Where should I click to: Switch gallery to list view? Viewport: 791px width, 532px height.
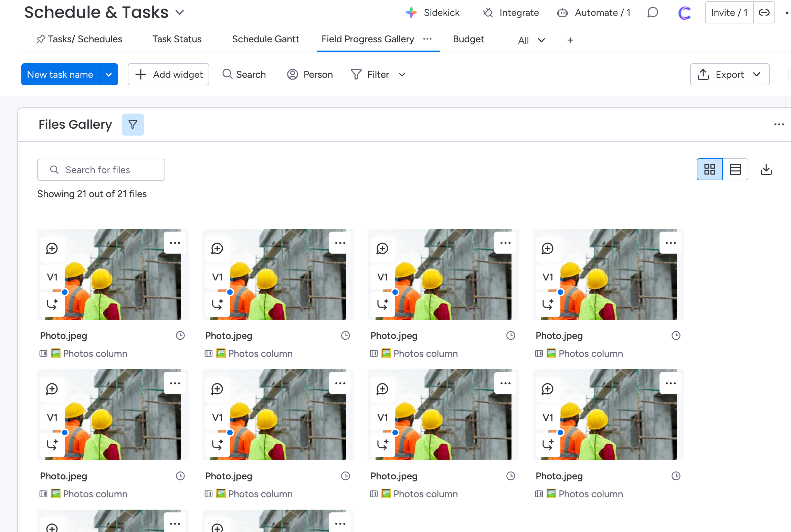(x=735, y=169)
